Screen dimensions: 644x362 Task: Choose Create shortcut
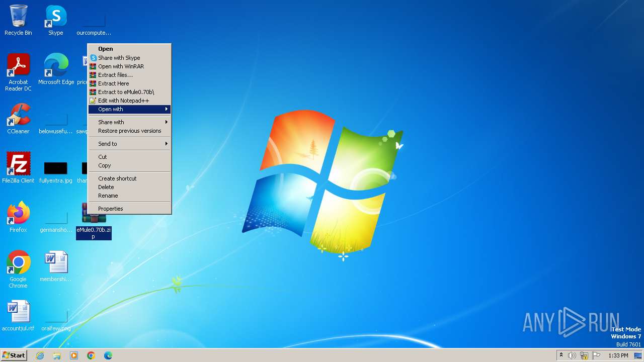click(130, 178)
